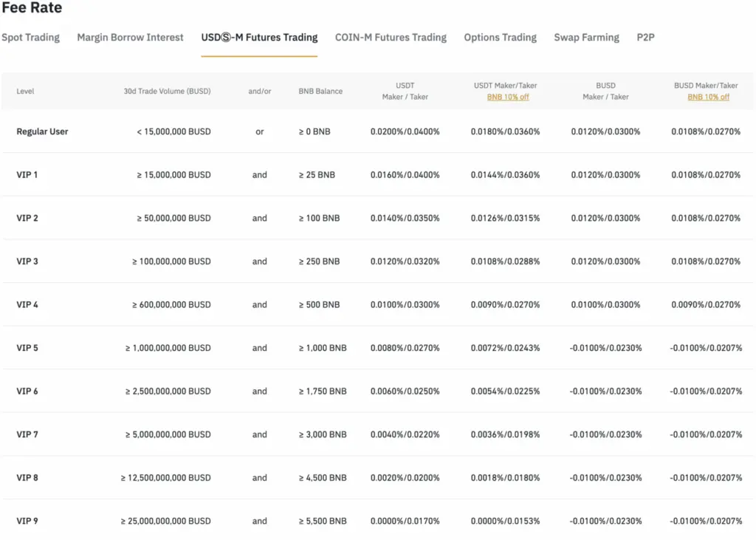This screenshot has width=756, height=540.
Task: Click the ≥ 100 BNB balance cell
Action: tap(319, 218)
